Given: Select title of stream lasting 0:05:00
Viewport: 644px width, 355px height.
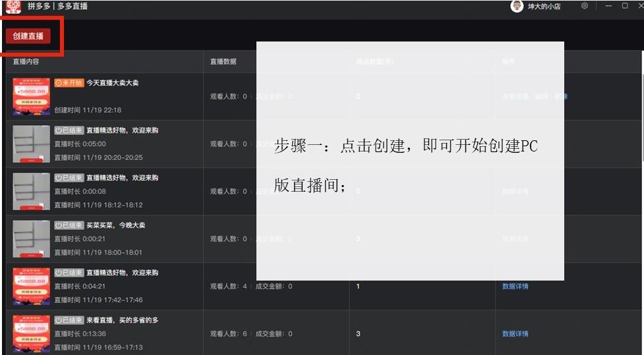Looking at the screenshot, I should click(x=122, y=130).
